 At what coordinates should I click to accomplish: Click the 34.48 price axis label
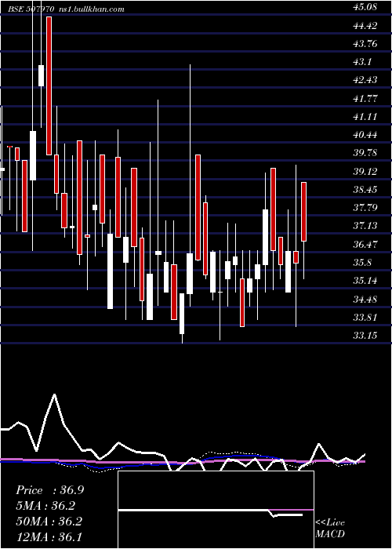(x=365, y=300)
